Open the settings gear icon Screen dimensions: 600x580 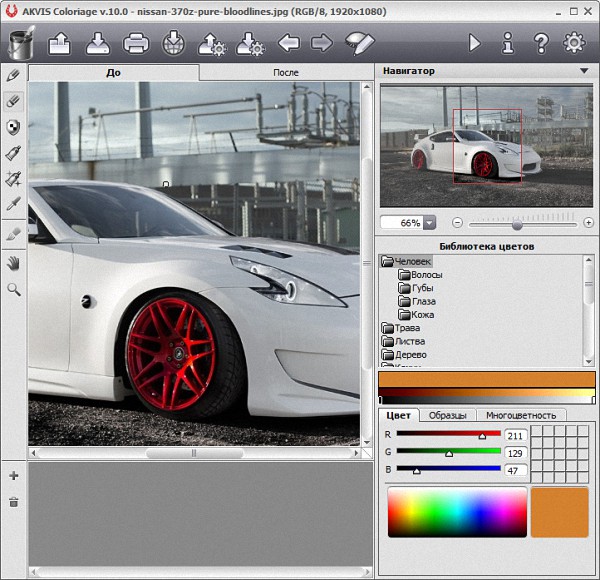(x=574, y=43)
